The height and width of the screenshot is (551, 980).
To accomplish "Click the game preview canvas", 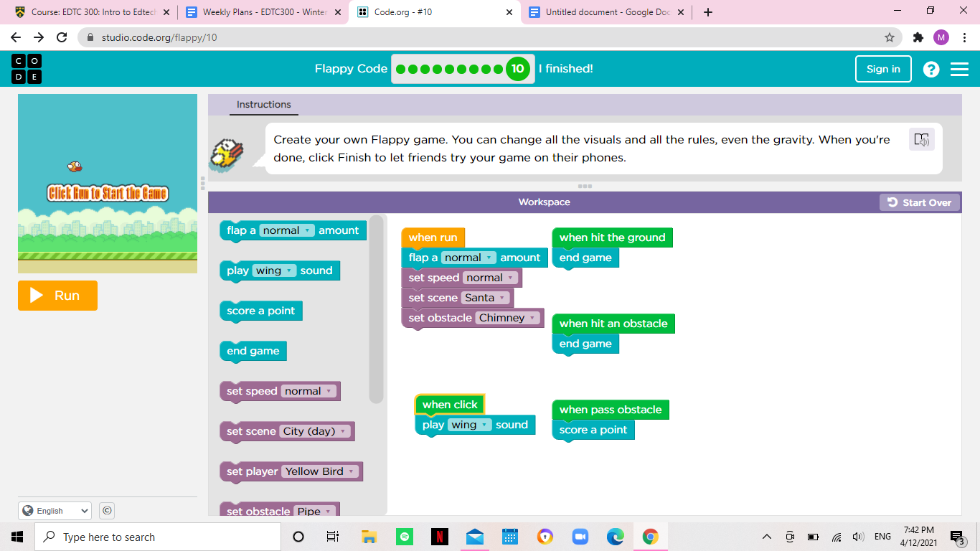I will [108, 184].
